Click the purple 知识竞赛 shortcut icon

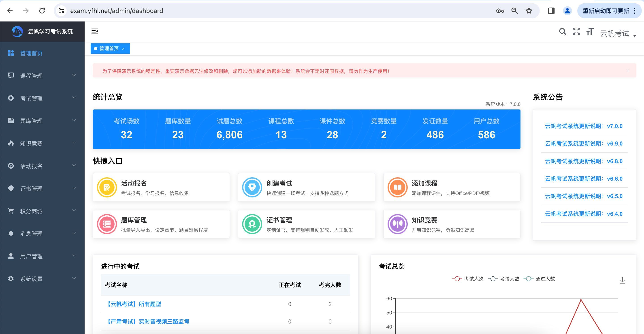pyautogui.click(x=397, y=224)
